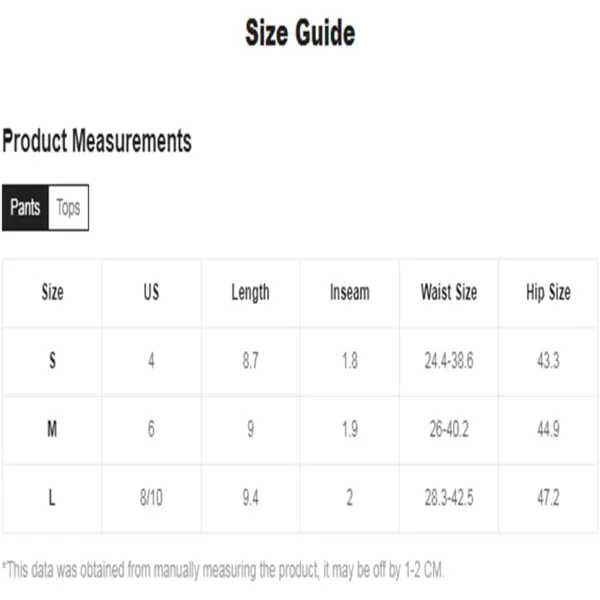Click the Inseam column header
Screen dimensions: 600x600
349,293
